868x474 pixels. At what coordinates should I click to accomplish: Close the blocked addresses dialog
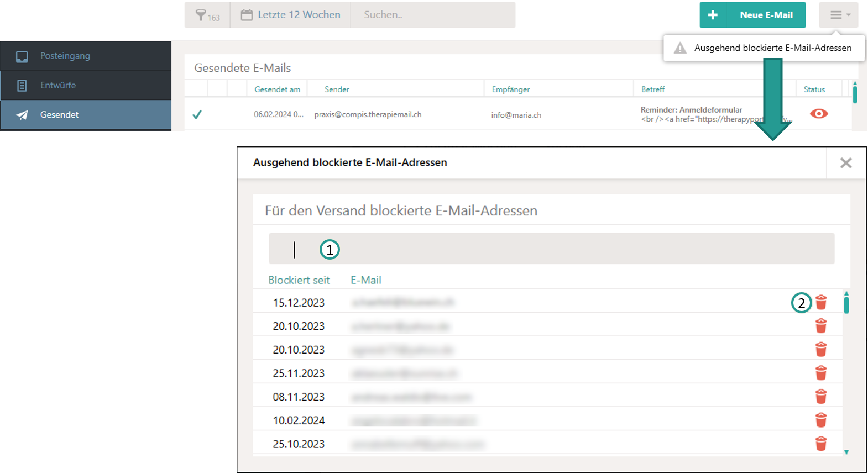point(846,163)
